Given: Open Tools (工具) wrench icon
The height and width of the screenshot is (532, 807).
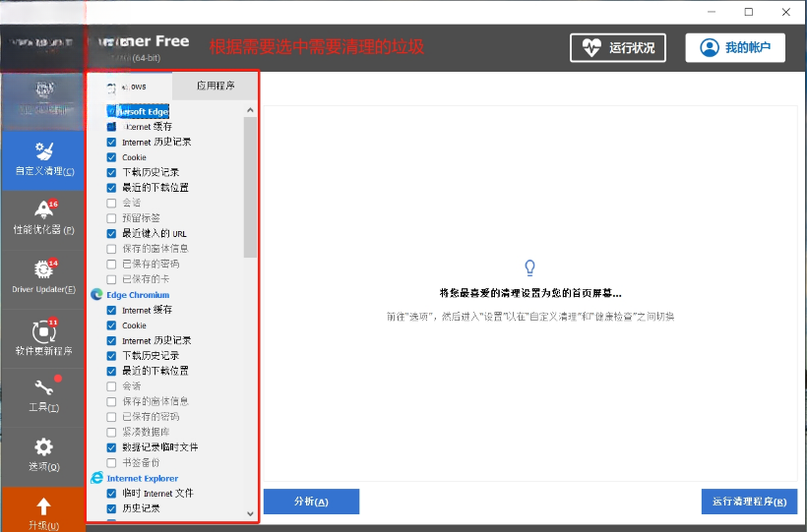Looking at the screenshot, I should tap(44, 387).
